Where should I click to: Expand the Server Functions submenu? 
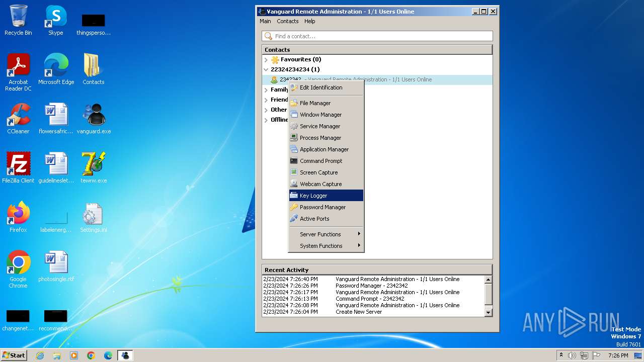[x=326, y=234]
